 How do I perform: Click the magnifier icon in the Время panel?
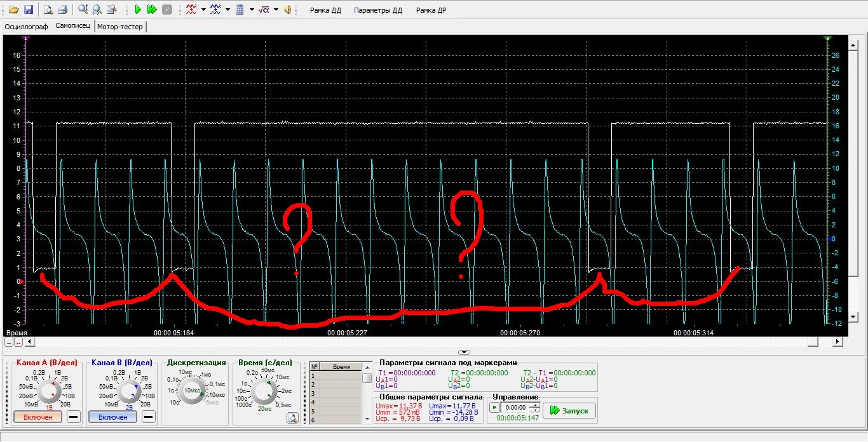(x=292, y=418)
